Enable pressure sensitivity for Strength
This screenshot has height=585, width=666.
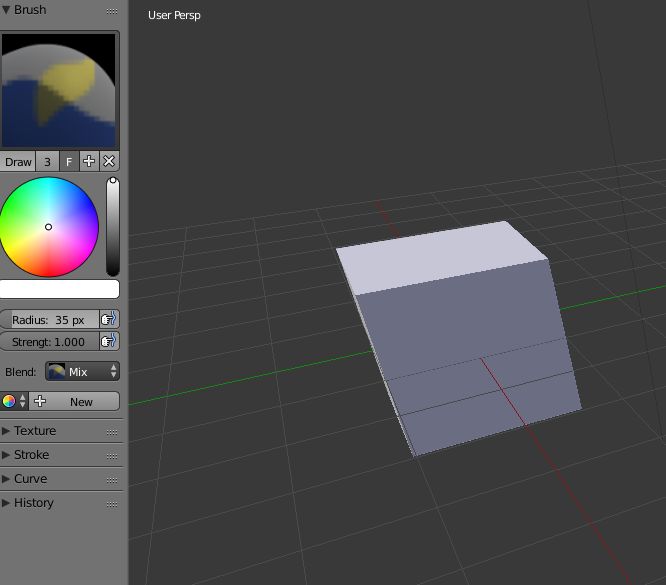point(109,341)
